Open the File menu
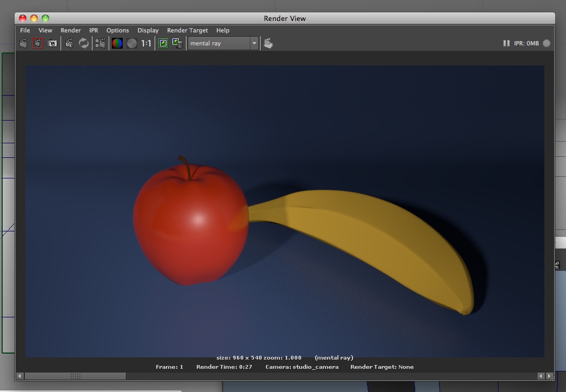The width and height of the screenshot is (566, 392). pos(25,30)
